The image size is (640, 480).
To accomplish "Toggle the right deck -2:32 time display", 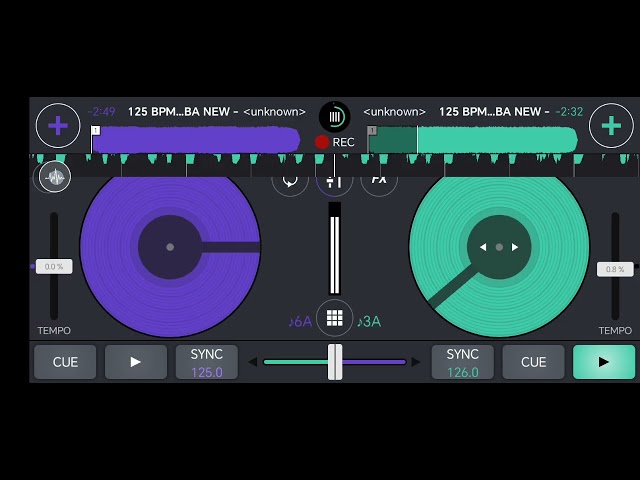I will [x=569, y=111].
